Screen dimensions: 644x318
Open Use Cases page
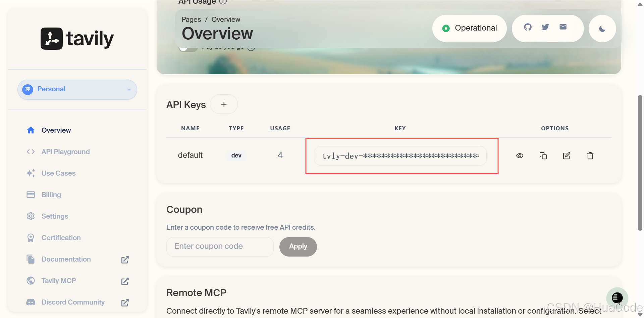[x=58, y=173]
